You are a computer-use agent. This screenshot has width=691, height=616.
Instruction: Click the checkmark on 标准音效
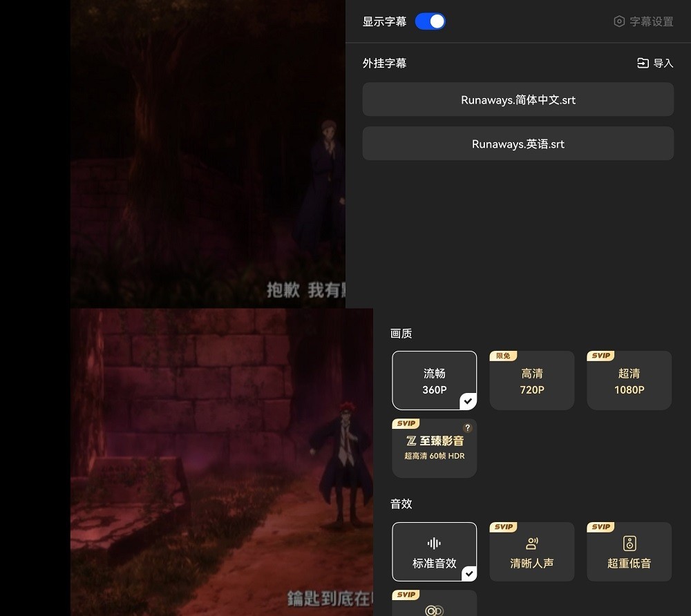coord(468,572)
